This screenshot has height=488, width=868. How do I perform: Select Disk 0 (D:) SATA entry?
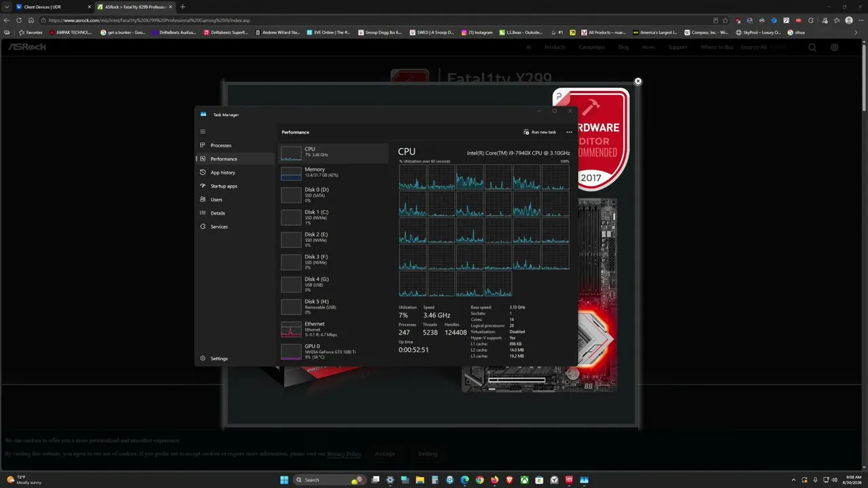pos(333,195)
